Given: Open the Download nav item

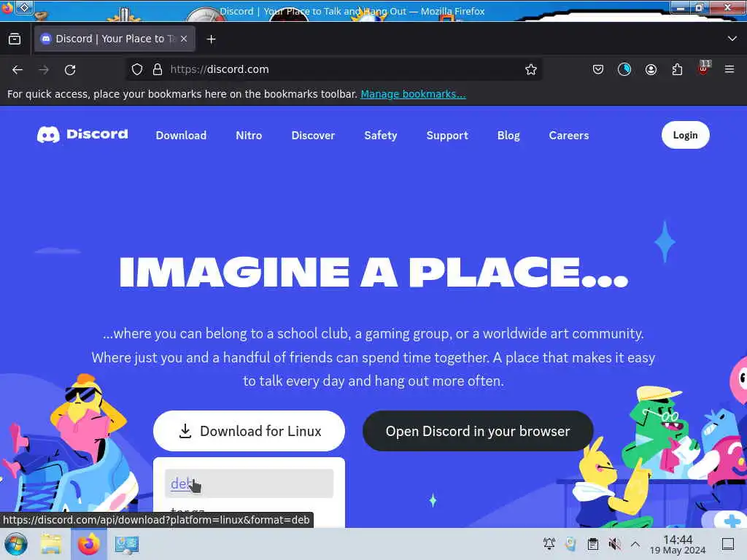Looking at the screenshot, I should pyautogui.click(x=181, y=135).
